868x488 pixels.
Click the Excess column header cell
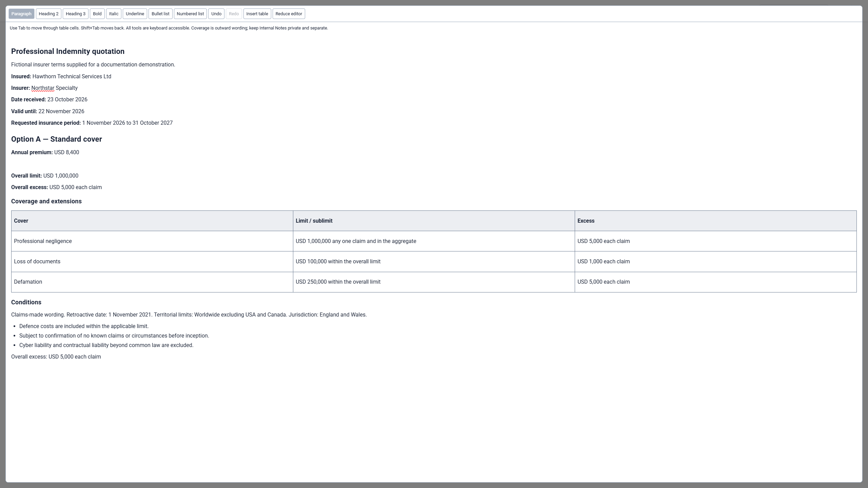click(x=715, y=221)
